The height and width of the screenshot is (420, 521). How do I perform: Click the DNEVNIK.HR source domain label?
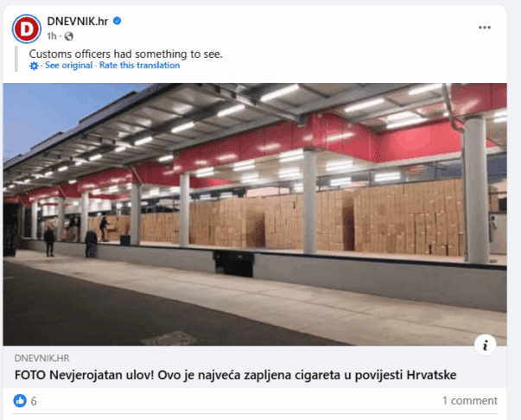click(x=42, y=358)
